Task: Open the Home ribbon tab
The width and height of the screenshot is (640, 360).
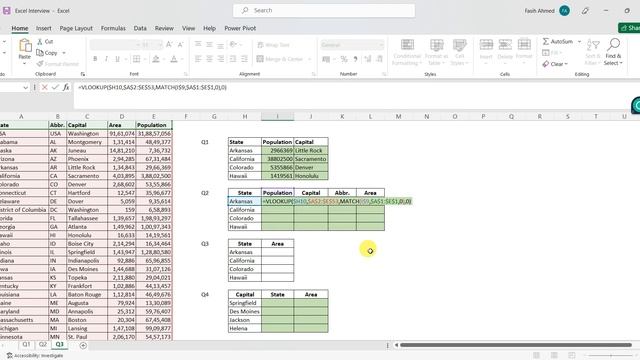Action: [x=20, y=28]
